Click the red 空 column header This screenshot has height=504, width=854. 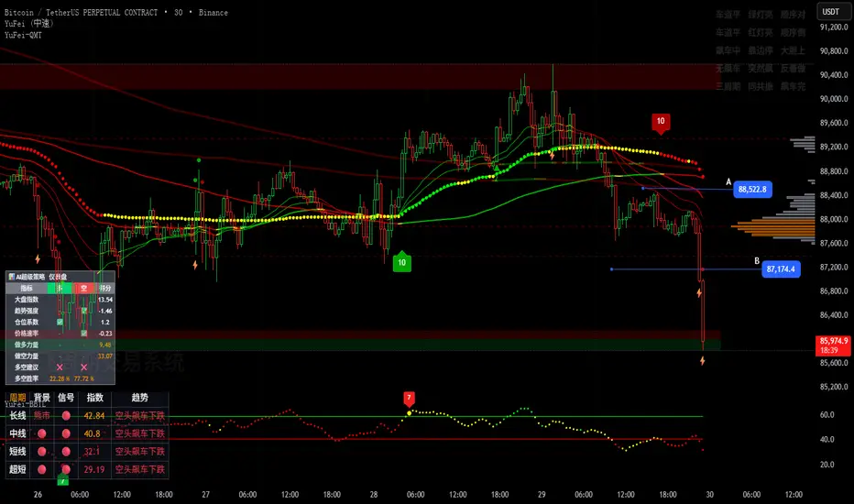[83, 289]
